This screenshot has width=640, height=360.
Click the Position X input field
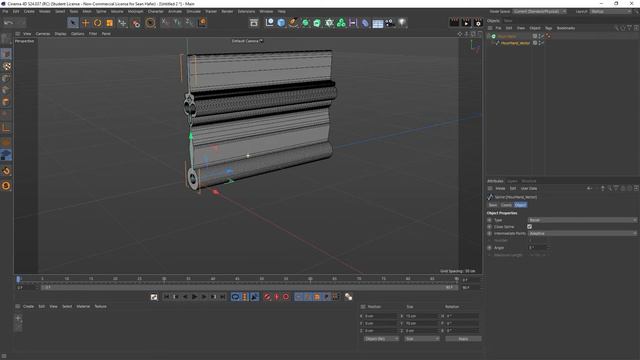coord(381,316)
